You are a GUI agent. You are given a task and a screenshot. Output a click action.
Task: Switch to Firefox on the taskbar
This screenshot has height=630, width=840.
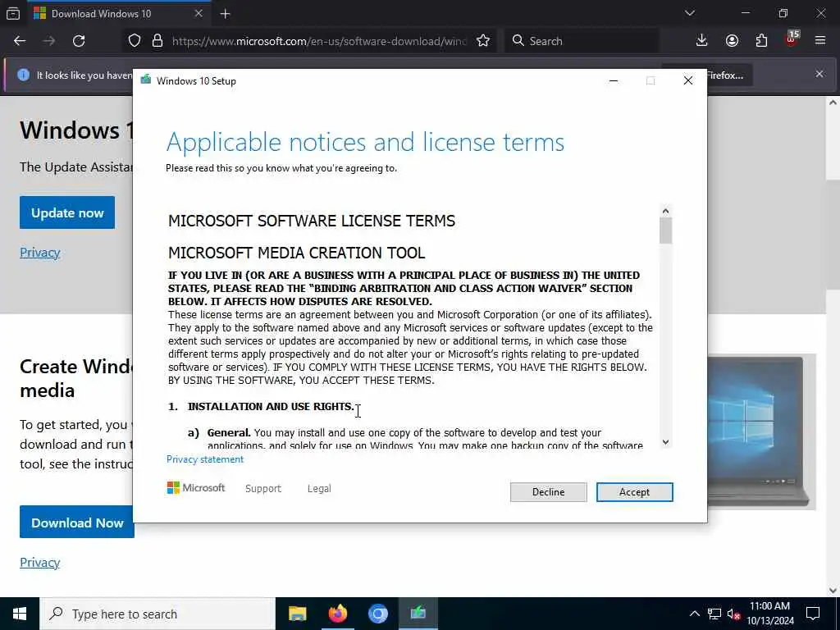(337, 614)
